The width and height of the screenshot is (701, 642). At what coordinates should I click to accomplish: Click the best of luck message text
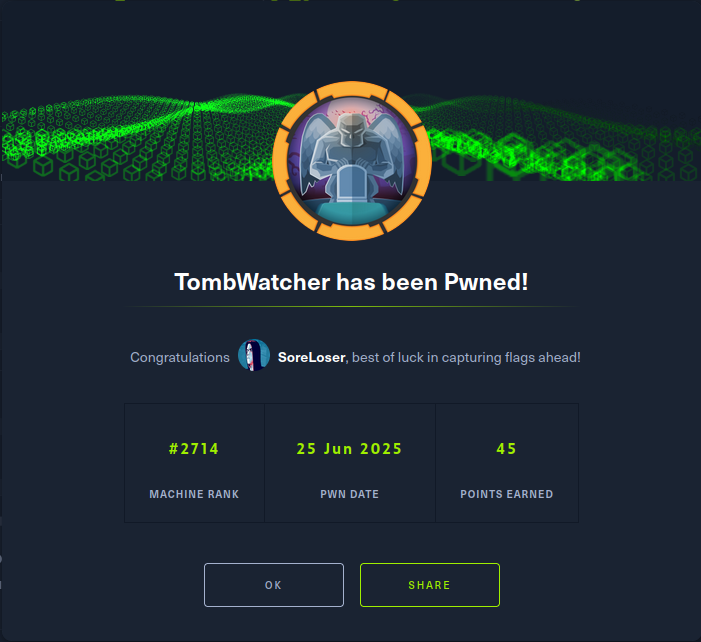(466, 357)
